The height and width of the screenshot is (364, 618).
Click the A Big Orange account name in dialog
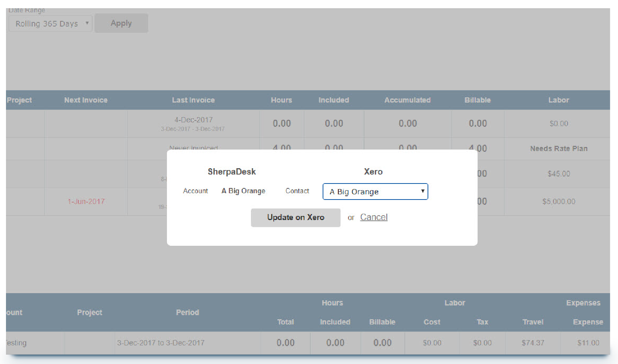(243, 191)
